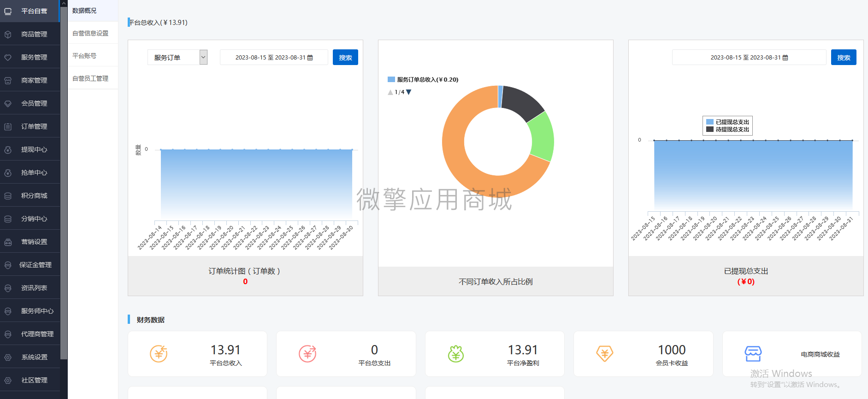Go to next legend page with down arrow

[408, 92]
